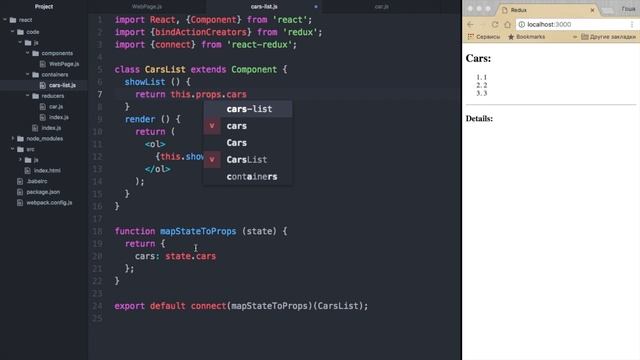Click the webpack.config.js file icon
Viewport: 640px width, 360px height.
tap(20, 202)
